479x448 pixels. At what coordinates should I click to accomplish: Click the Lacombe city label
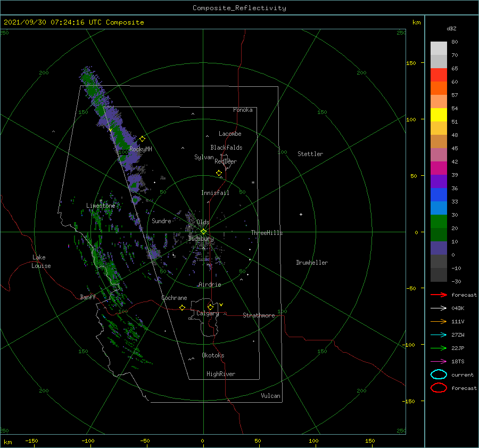click(230, 134)
